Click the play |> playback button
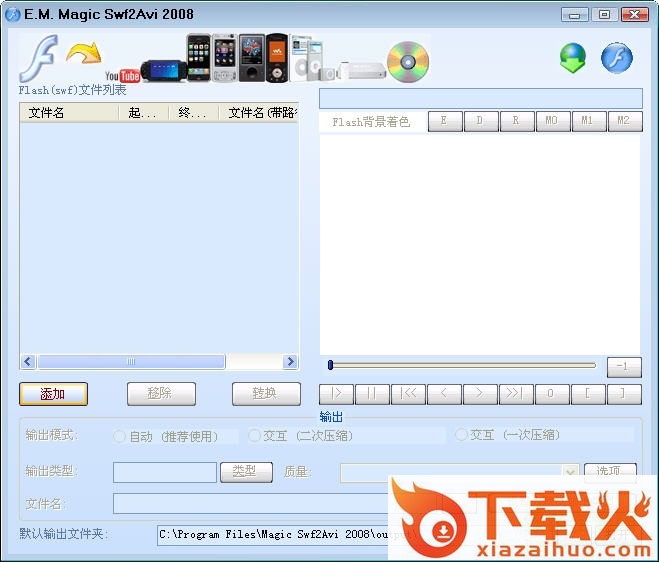The width and height of the screenshot is (659, 562). tap(336, 394)
